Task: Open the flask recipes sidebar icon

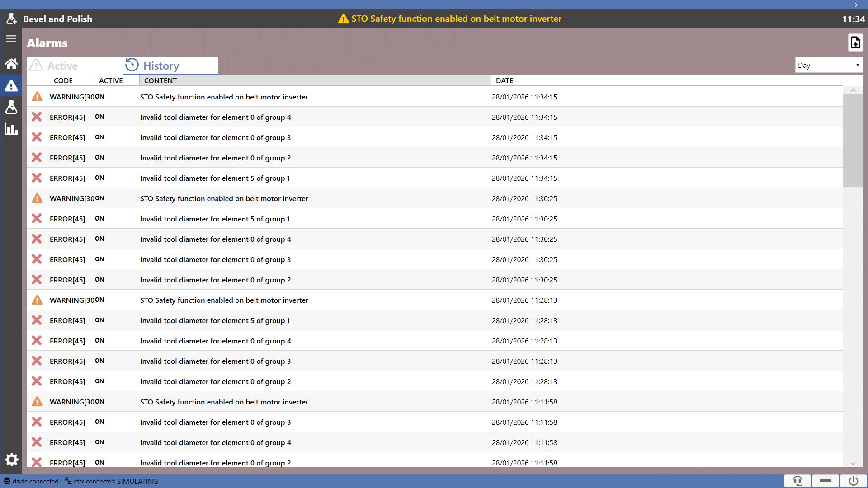Action: (11, 107)
